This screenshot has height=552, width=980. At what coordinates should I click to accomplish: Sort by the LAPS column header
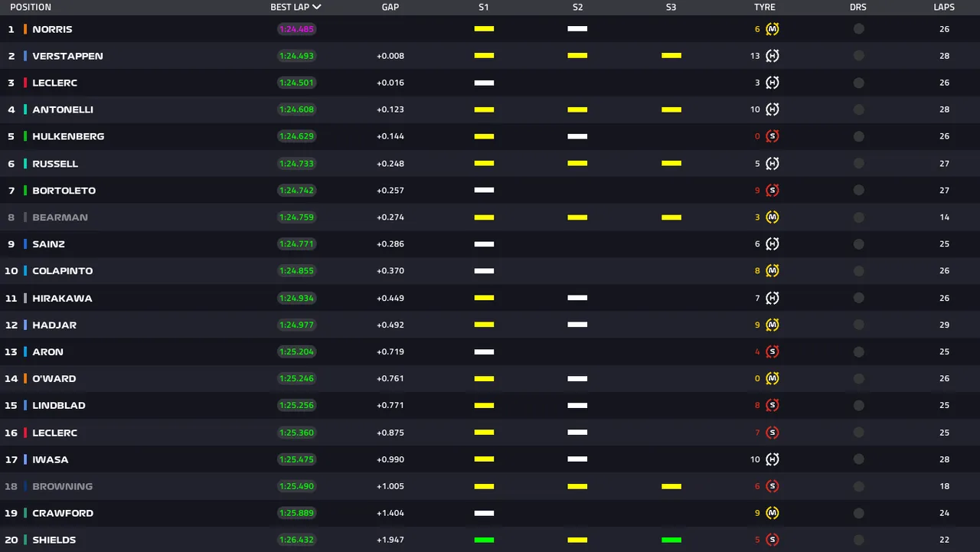pyautogui.click(x=944, y=7)
